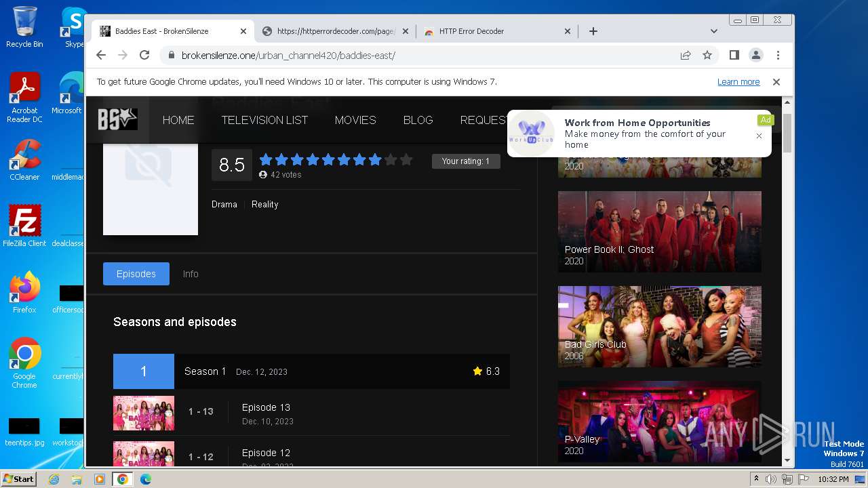Screen dimensions: 868x488
Task: Open Power Book II: Ghost card
Action: 660,232
